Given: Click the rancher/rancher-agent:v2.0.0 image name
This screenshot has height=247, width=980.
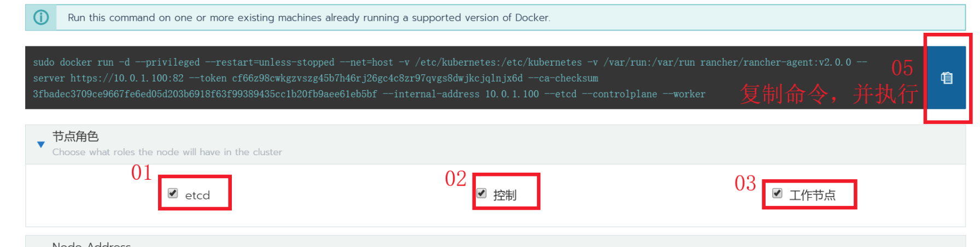Looking at the screenshot, I should pyautogui.click(x=775, y=62).
